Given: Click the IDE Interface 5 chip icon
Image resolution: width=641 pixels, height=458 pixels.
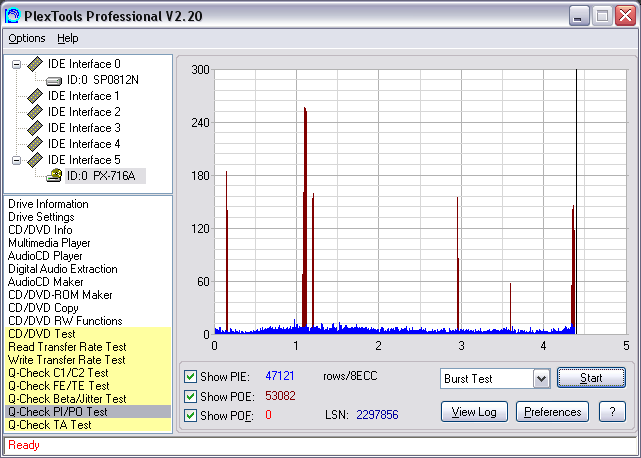Looking at the screenshot, I should coord(35,159).
